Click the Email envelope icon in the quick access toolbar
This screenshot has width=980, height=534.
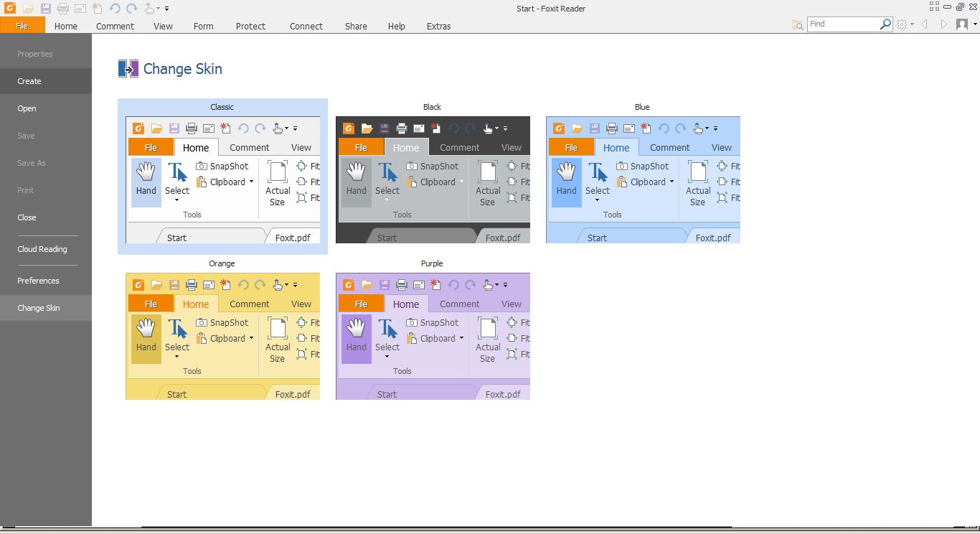pyautogui.click(x=80, y=9)
